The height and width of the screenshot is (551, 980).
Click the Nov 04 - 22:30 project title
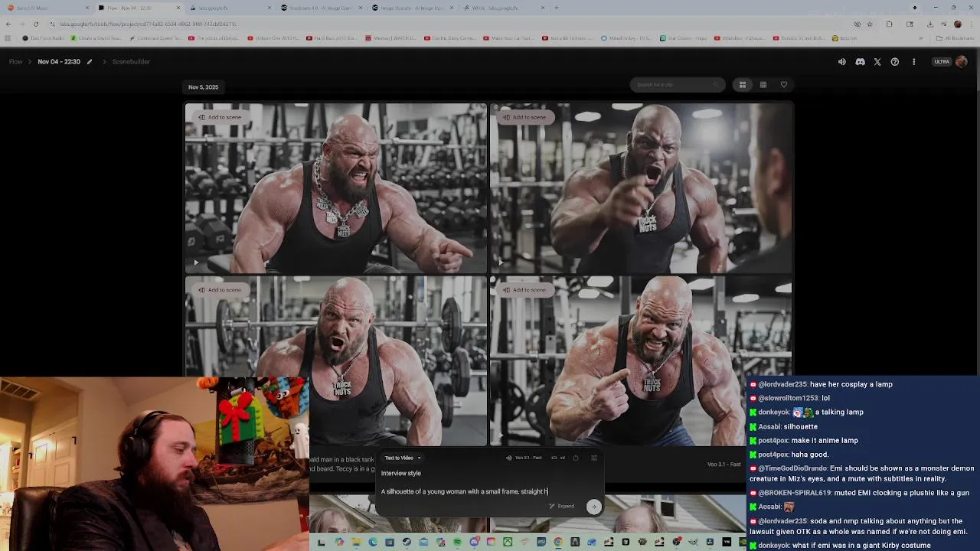point(59,61)
